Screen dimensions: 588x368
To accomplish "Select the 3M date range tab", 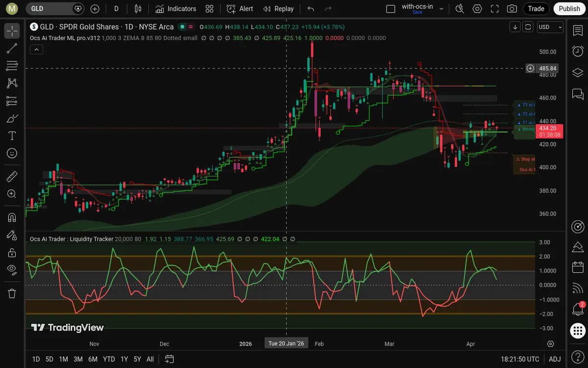I will 78,359.
